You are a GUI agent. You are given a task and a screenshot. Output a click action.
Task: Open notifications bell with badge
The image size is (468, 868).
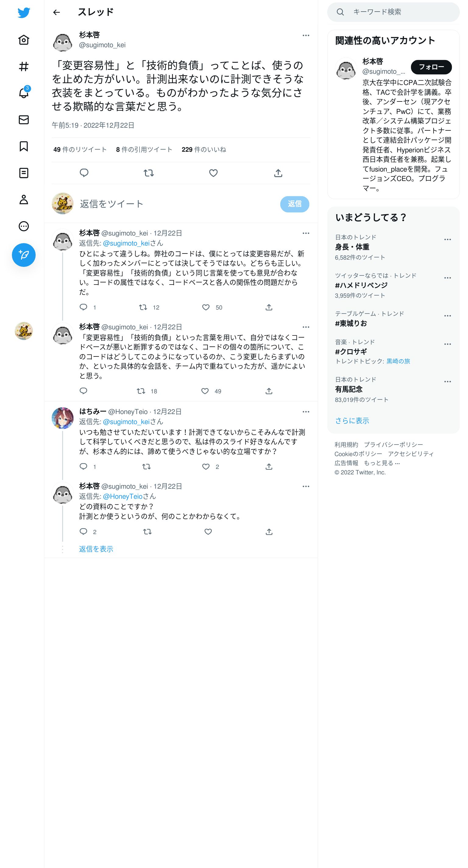point(23,92)
